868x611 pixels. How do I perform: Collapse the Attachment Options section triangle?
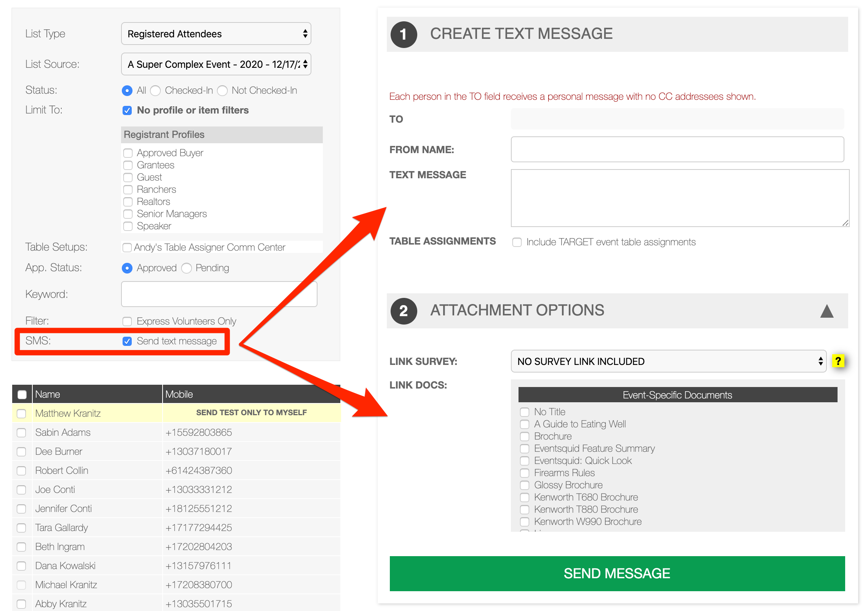point(827,311)
